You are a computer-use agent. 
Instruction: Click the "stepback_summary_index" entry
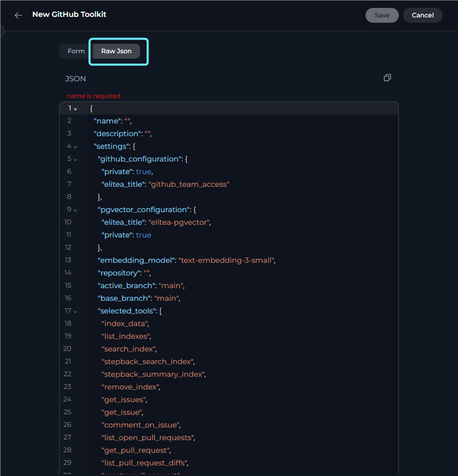[x=154, y=374]
